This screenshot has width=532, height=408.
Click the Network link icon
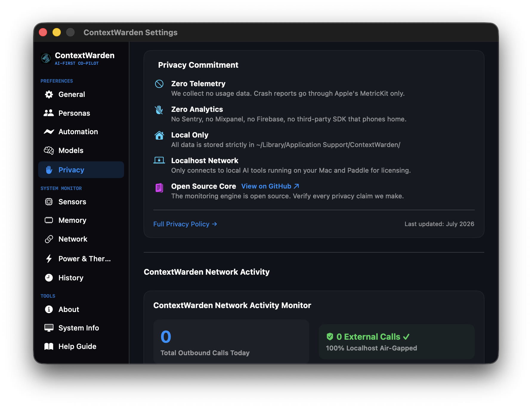pos(49,239)
